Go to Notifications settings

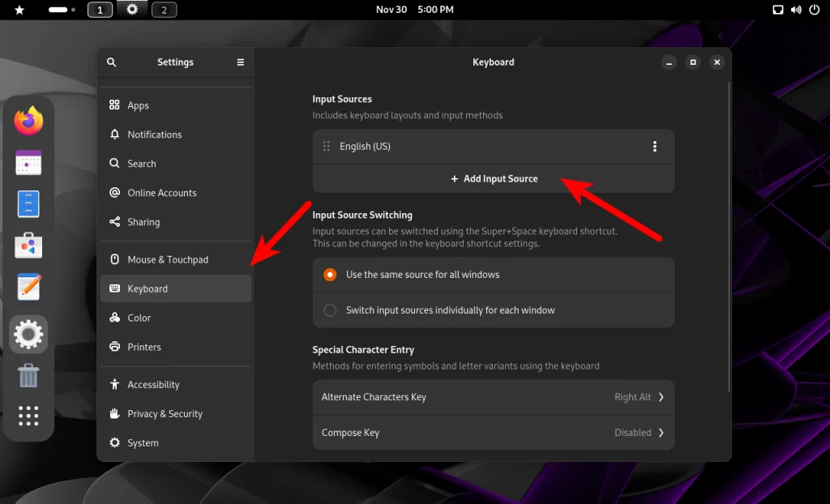[x=176, y=135]
